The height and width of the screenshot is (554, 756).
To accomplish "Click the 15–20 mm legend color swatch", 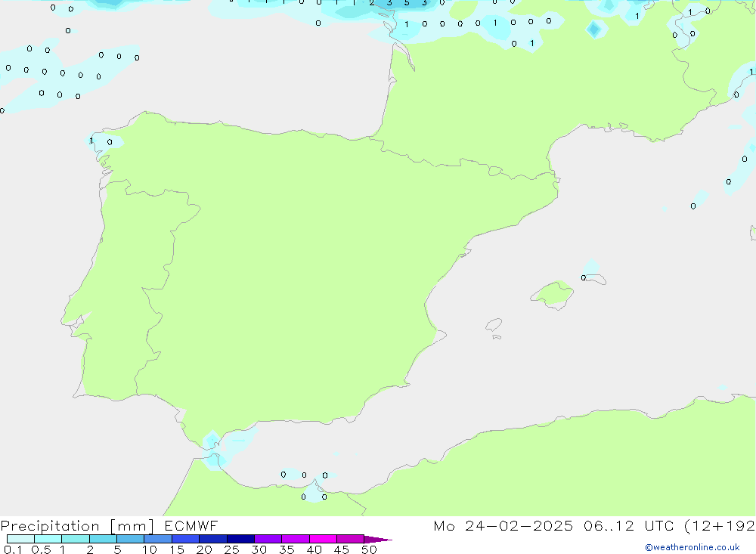I will coord(185,539).
